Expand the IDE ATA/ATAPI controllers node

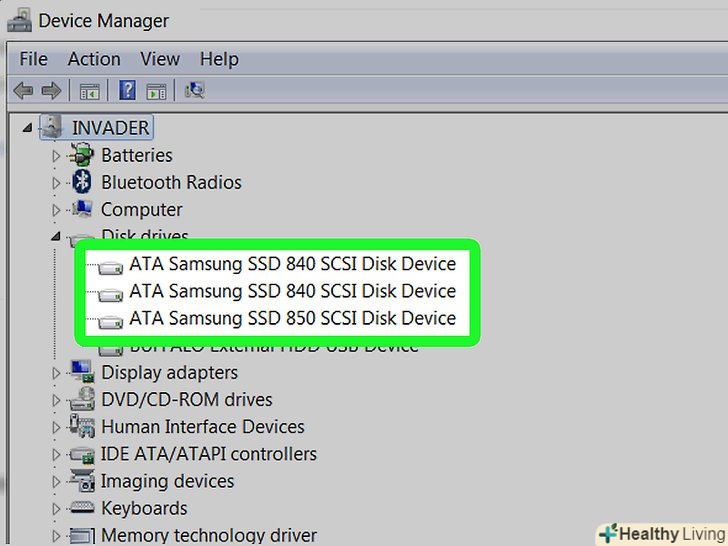click(x=56, y=454)
